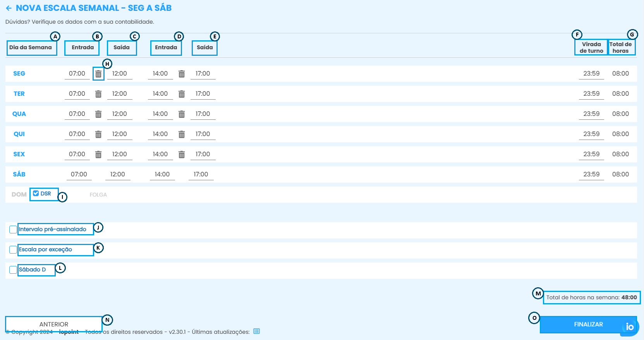Delete the first time interval for SEG
Viewport: 644px width, 340px height.
(x=98, y=74)
